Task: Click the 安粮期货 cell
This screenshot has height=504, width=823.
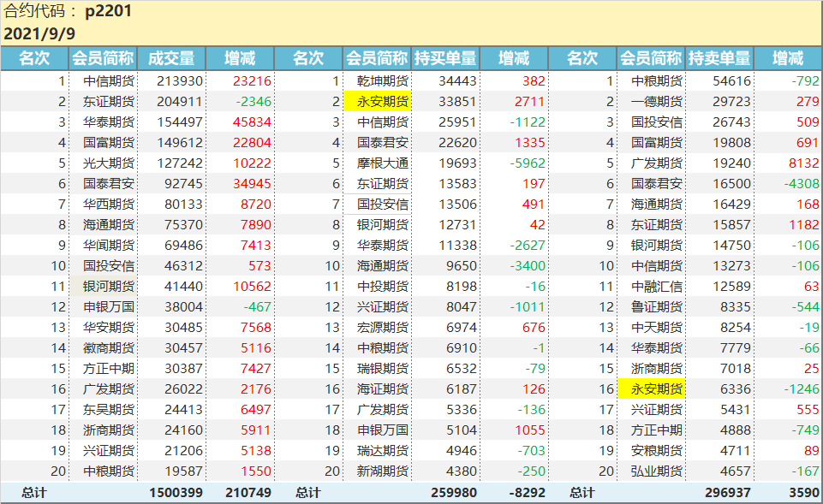Action: point(657,450)
